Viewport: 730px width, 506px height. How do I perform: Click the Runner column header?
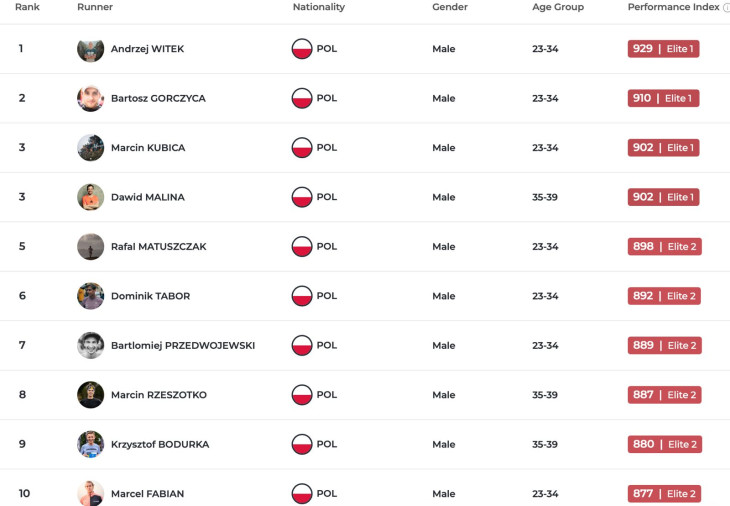[95, 7]
